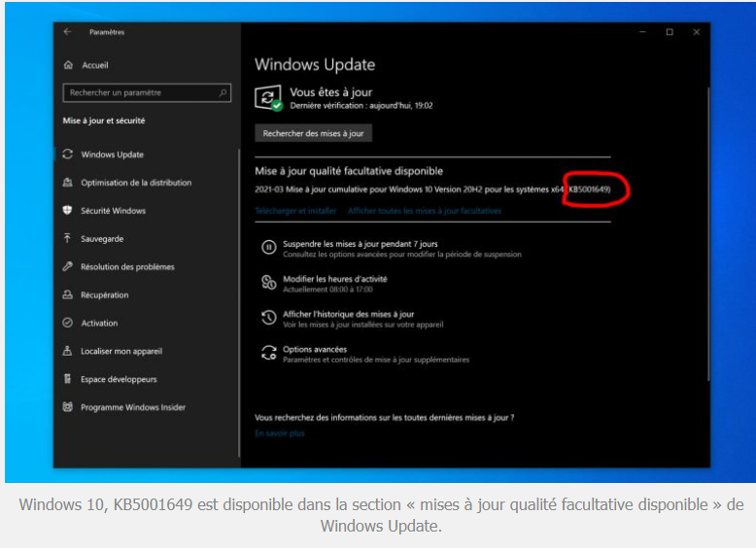This screenshot has height=551, width=756.
Task: Select Récupération in the sidebar
Action: (x=105, y=295)
